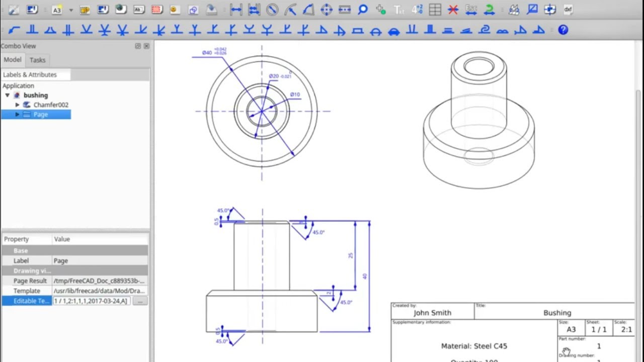Viewport: 644px width, 362px height.
Task: Add a text annotation with the Txt tool
Action: tap(399, 10)
